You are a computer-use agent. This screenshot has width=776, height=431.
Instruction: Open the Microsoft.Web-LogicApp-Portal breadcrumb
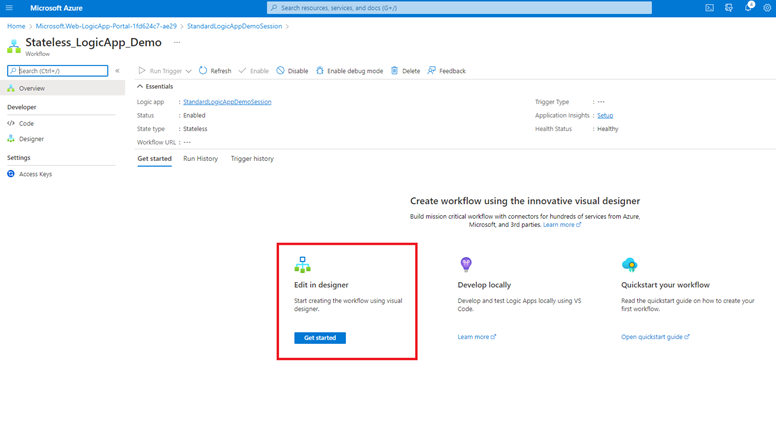[106, 26]
